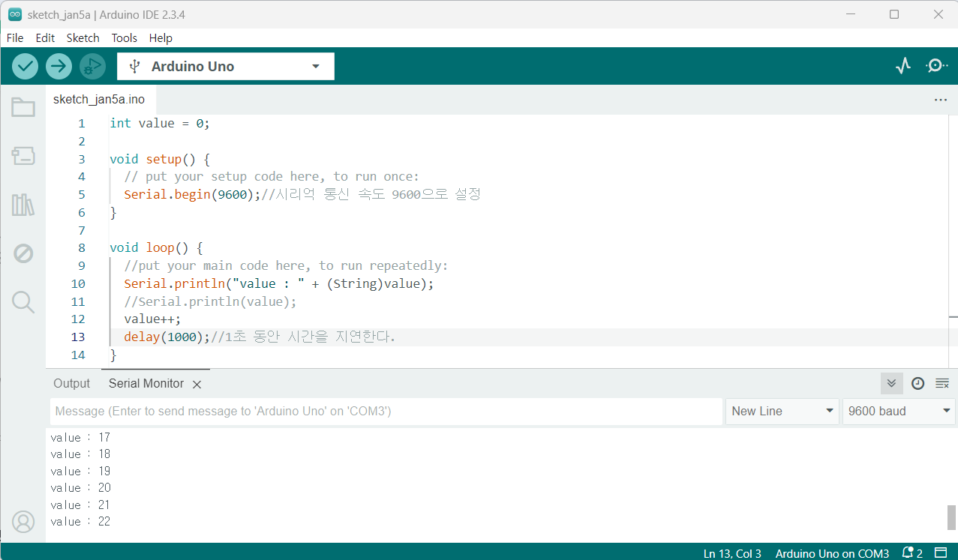Click the delay(1000) code line
The height and width of the screenshot is (560, 958).
pos(260,337)
